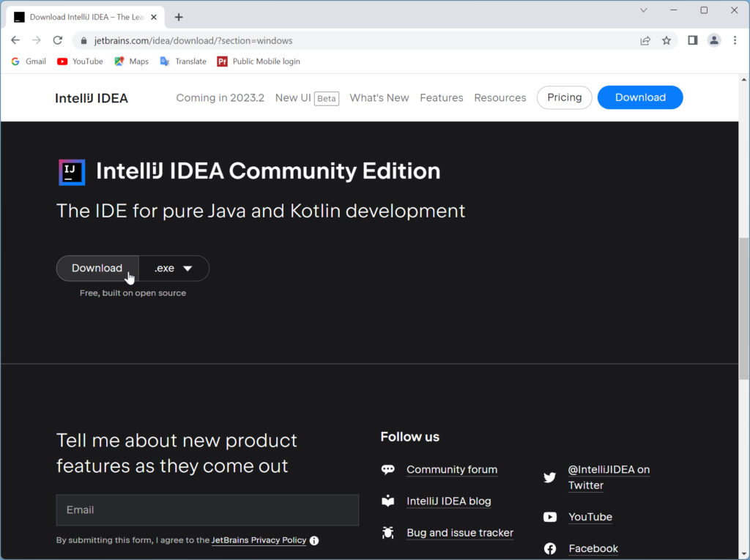Open Community forum link
The height and width of the screenshot is (560, 750).
(x=452, y=470)
